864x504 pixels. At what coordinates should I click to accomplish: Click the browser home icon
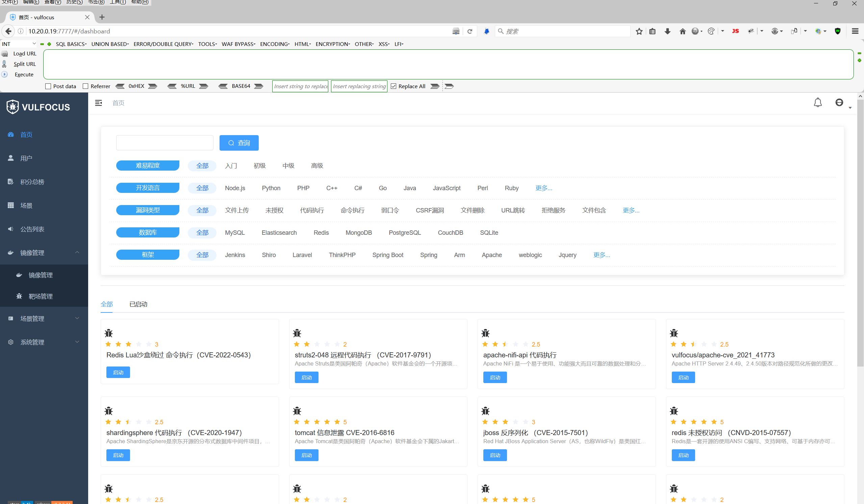click(682, 31)
